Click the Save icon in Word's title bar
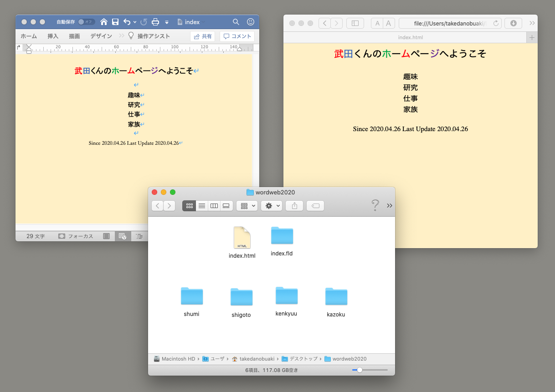Viewport: 555px width, 392px height. click(115, 22)
